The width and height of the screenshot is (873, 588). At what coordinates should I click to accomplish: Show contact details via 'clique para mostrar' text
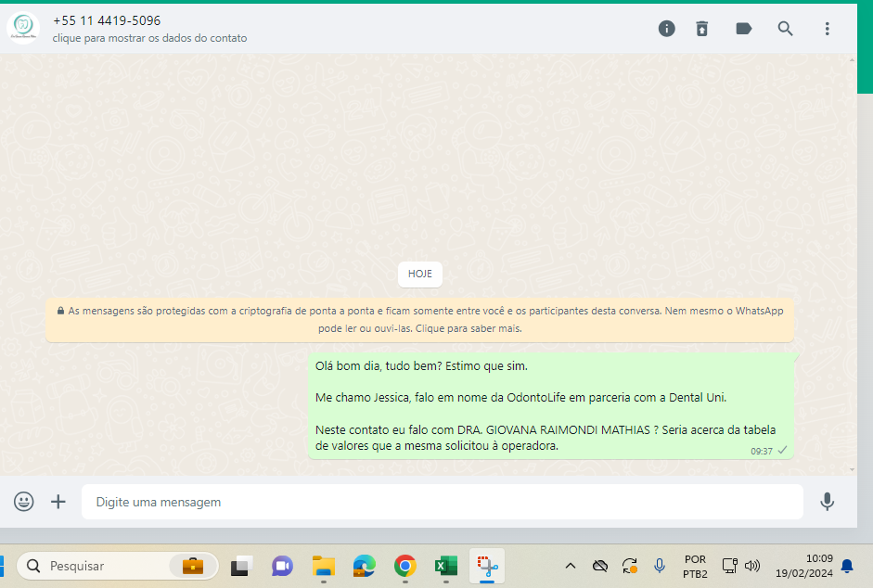point(149,38)
